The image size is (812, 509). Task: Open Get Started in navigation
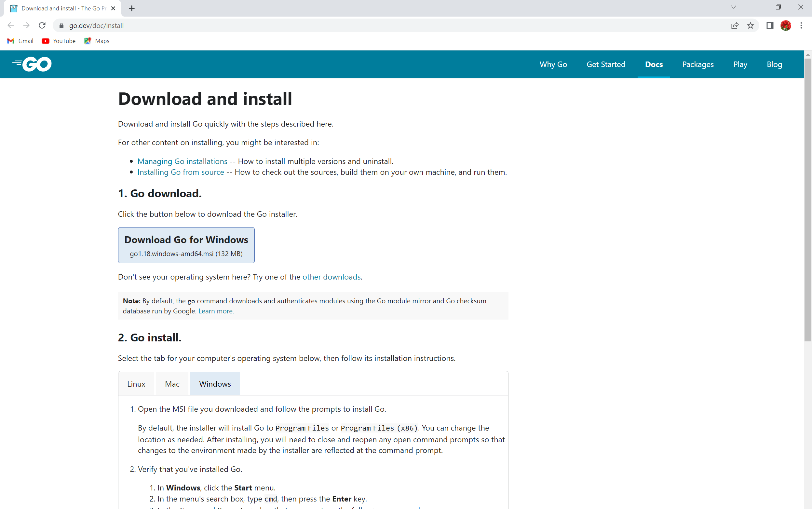606,64
